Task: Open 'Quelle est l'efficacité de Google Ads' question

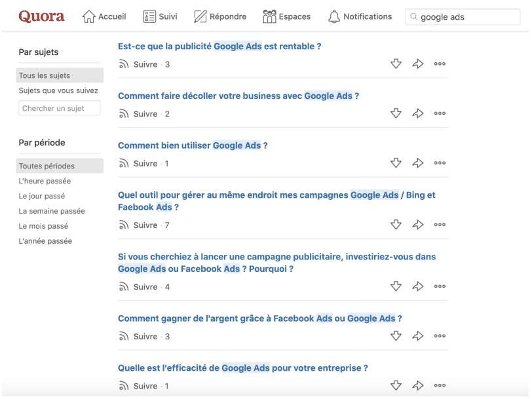Action: [x=243, y=368]
